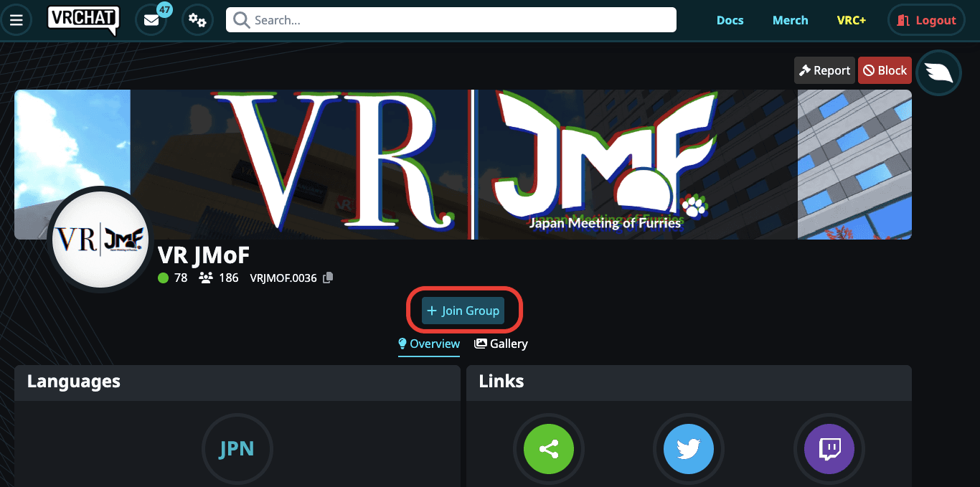The height and width of the screenshot is (487, 980).
Task: Open the Docs page
Action: pos(730,19)
